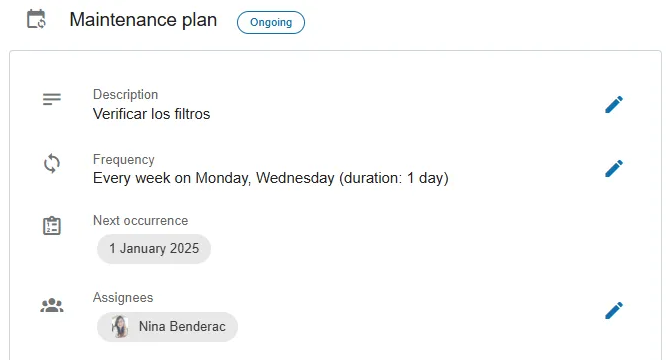
Task: Click the Assignees group people icon
Action: click(52, 305)
